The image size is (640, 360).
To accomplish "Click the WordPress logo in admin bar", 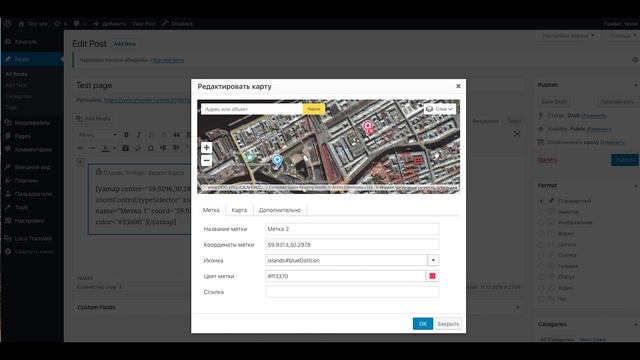I will pyautogui.click(x=7, y=24).
